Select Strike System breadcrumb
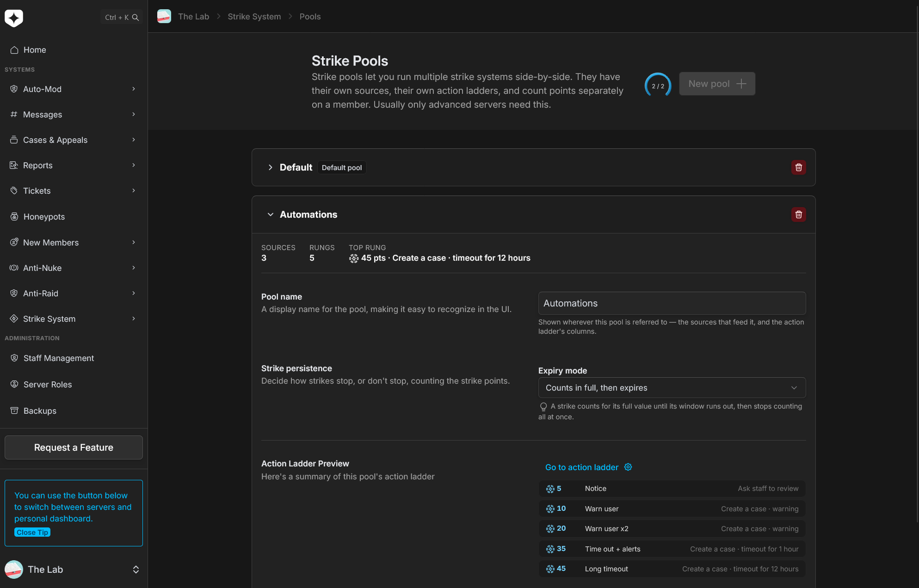Screen dimensions: 919x588 [254, 17]
